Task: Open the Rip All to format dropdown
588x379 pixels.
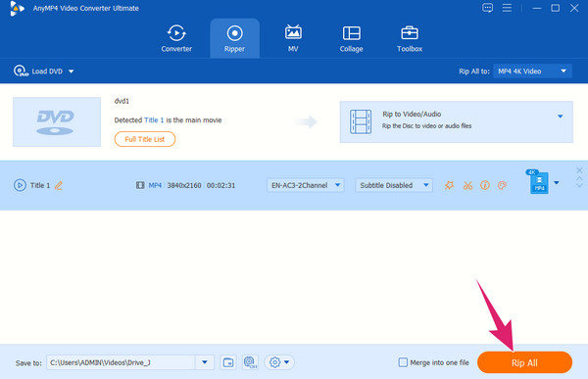Action: pyautogui.click(x=532, y=71)
